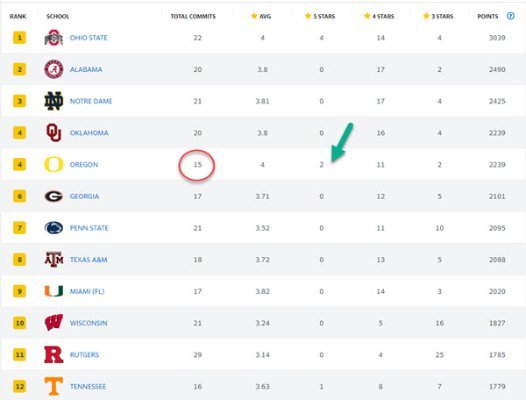Select Ohio State's total commits value 22

[198, 38]
